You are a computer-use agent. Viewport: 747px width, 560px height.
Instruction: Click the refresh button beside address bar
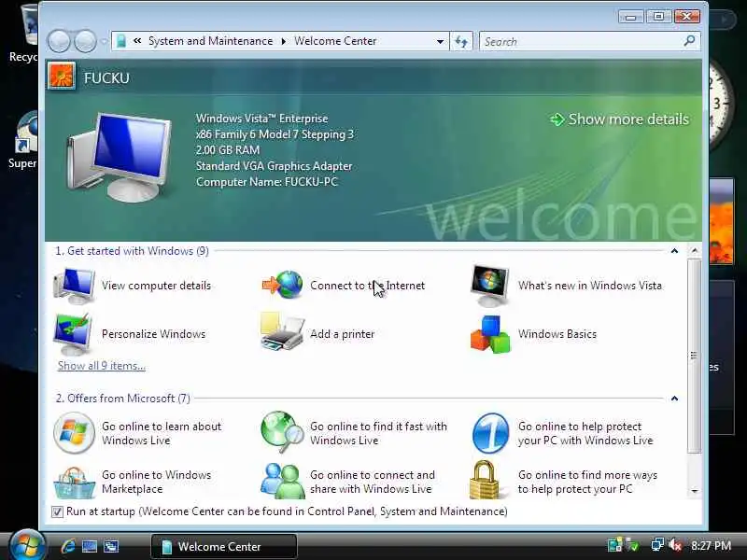tap(461, 41)
